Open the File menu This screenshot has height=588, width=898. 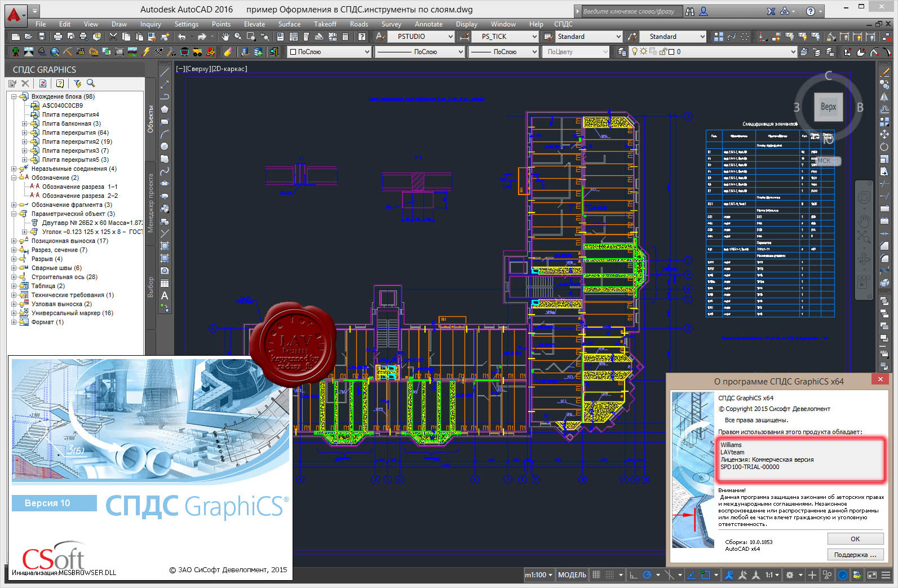(41, 24)
